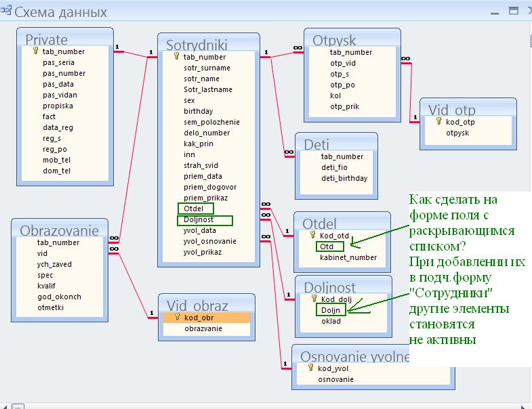The height and width of the screenshot is (409, 532).
Task: Select osnovanie field in Osnovanie_yvolneniya
Action: point(335,379)
